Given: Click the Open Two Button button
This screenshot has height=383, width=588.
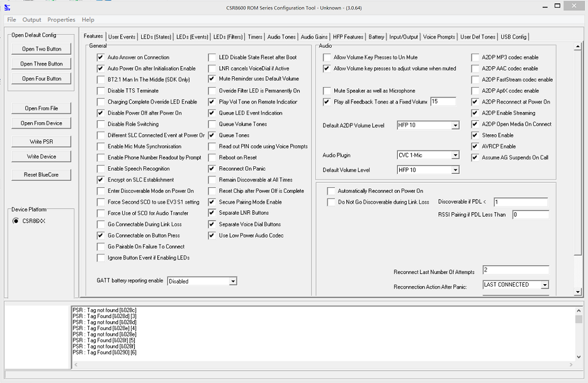Looking at the screenshot, I should [42, 49].
